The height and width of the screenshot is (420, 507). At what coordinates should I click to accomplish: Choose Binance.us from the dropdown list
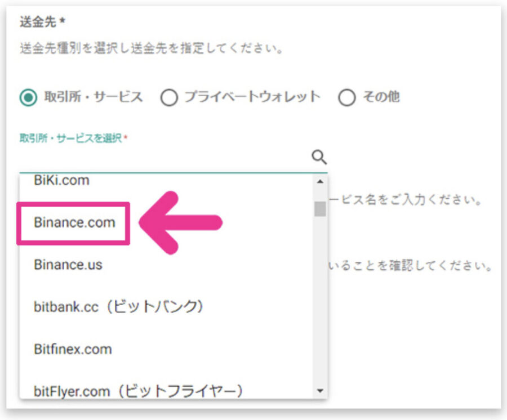[166, 265]
